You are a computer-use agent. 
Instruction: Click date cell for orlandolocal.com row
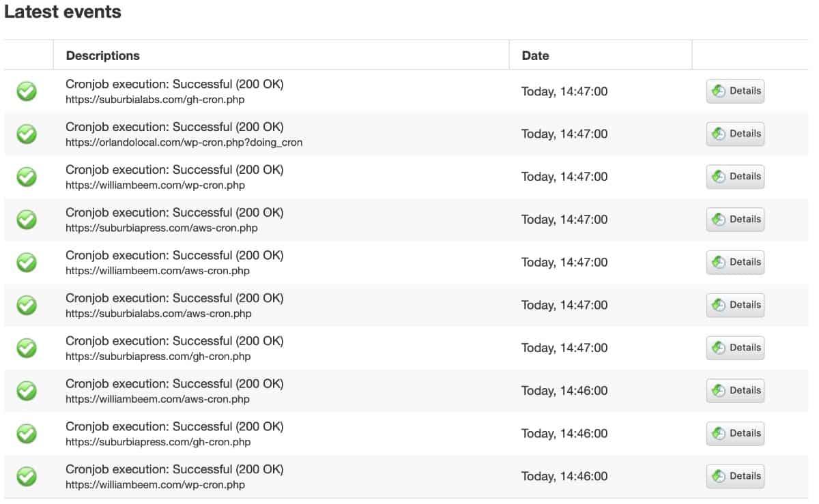coord(564,134)
